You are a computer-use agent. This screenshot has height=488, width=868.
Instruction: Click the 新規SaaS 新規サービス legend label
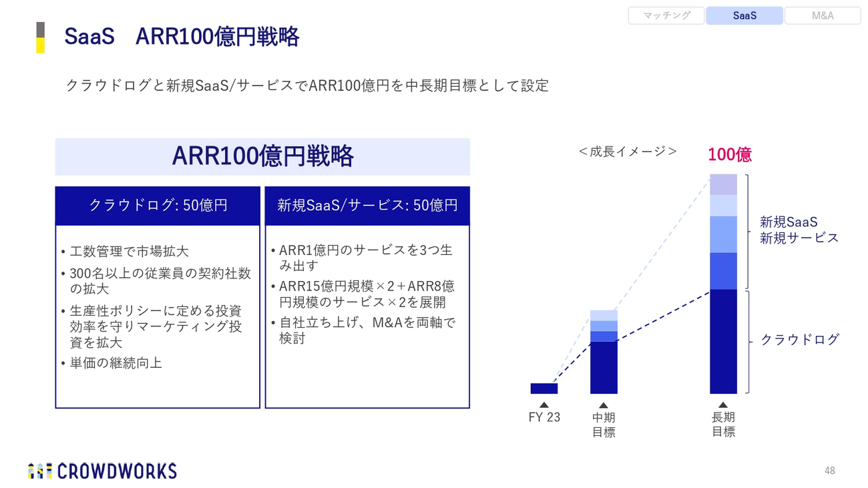pyautogui.click(x=799, y=230)
